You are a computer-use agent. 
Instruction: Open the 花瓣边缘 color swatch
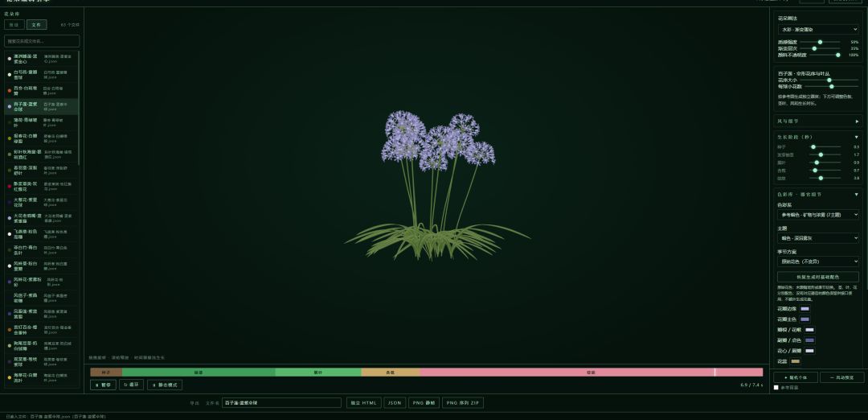805,309
